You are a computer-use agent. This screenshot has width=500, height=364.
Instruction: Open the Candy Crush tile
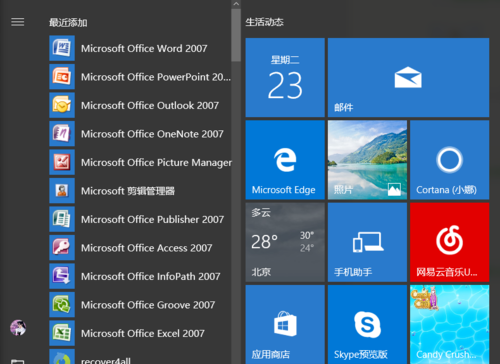pos(450,324)
